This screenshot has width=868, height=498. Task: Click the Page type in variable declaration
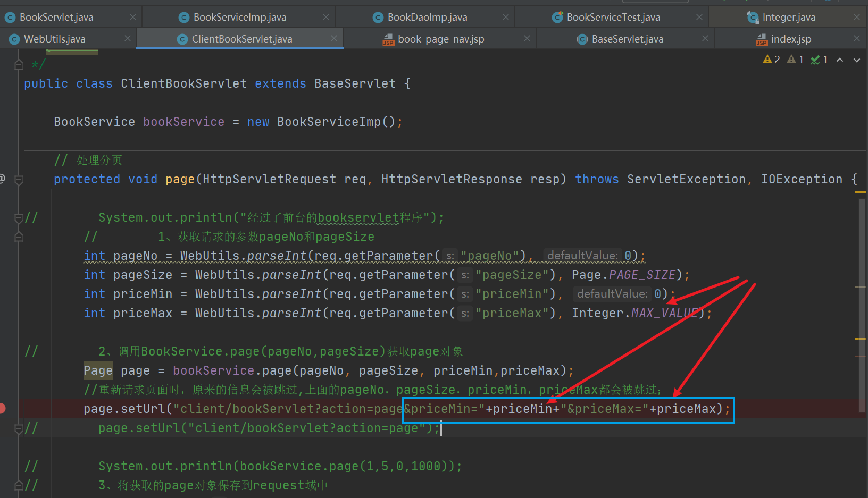(x=98, y=370)
